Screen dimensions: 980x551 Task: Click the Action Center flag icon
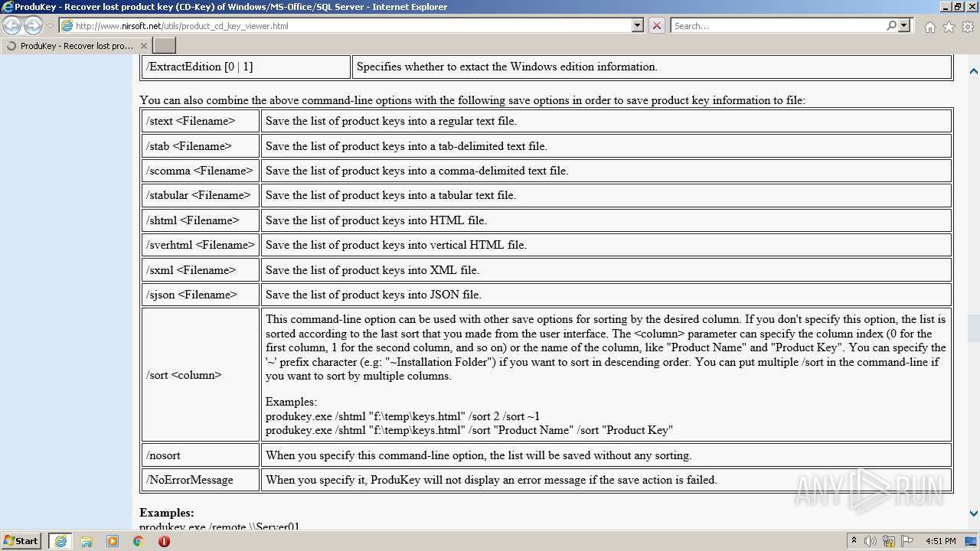(x=906, y=541)
